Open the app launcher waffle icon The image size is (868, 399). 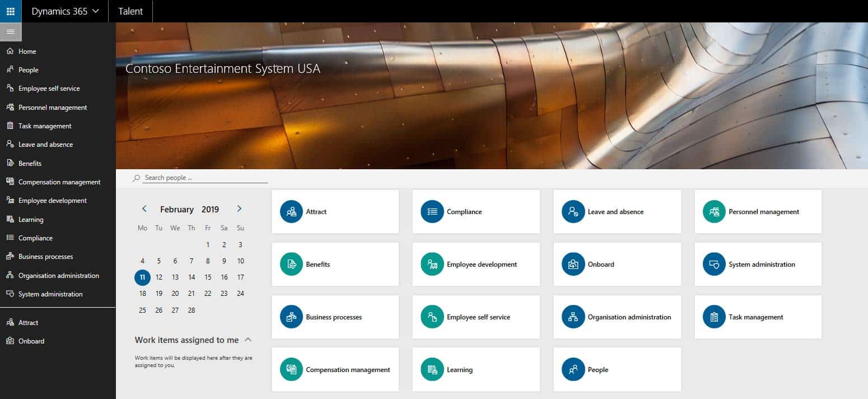pos(11,11)
